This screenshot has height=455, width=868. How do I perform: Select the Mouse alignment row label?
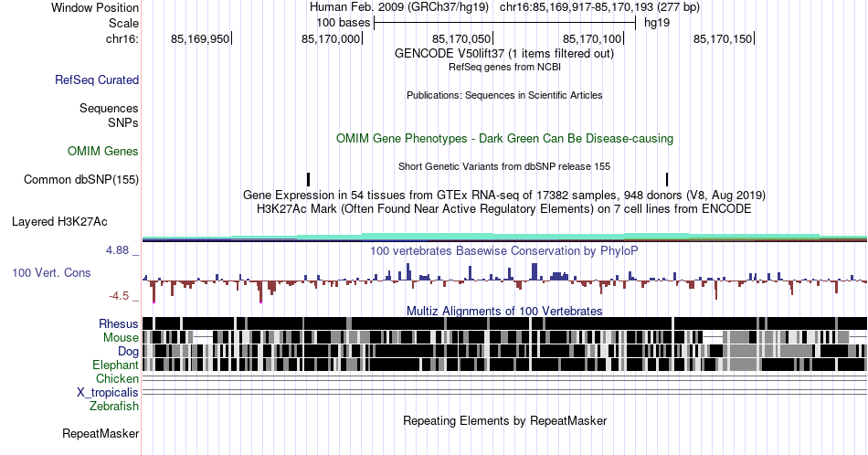121,338
